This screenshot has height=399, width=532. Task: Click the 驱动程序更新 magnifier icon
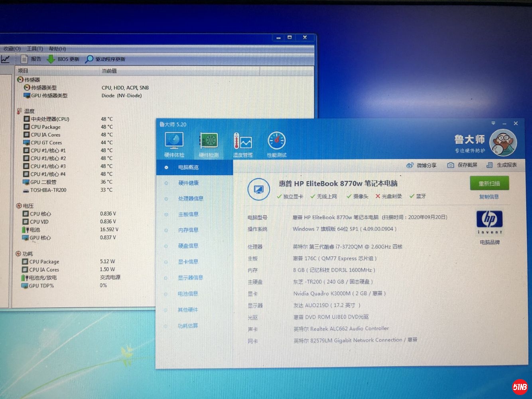tap(89, 59)
